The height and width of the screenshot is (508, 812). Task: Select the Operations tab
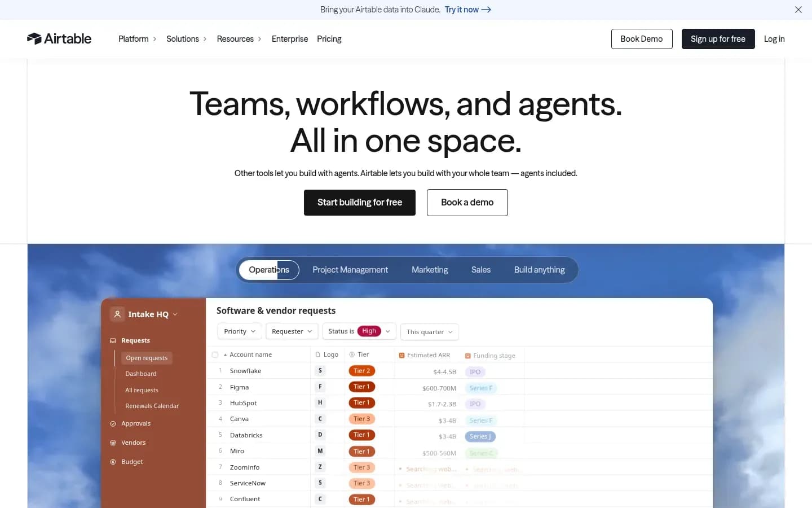tap(269, 270)
